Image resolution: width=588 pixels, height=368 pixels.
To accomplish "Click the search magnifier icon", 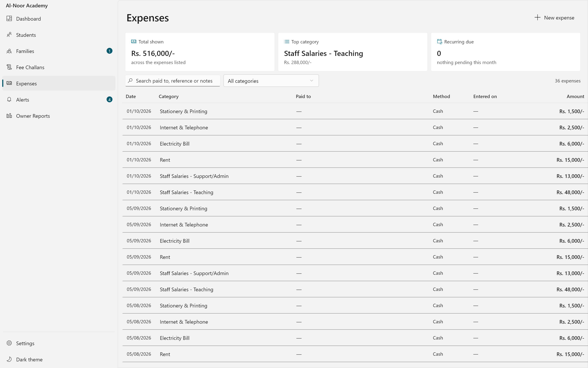I will 130,81.
